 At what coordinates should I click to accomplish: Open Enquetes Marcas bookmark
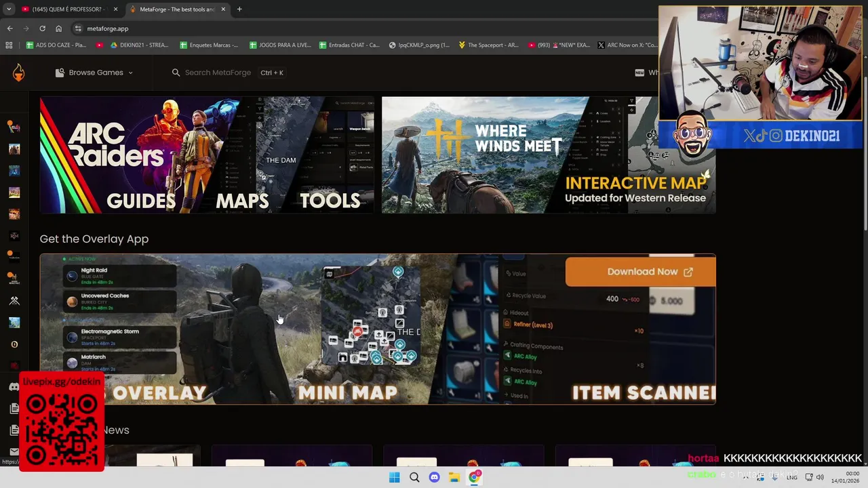(209, 45)
